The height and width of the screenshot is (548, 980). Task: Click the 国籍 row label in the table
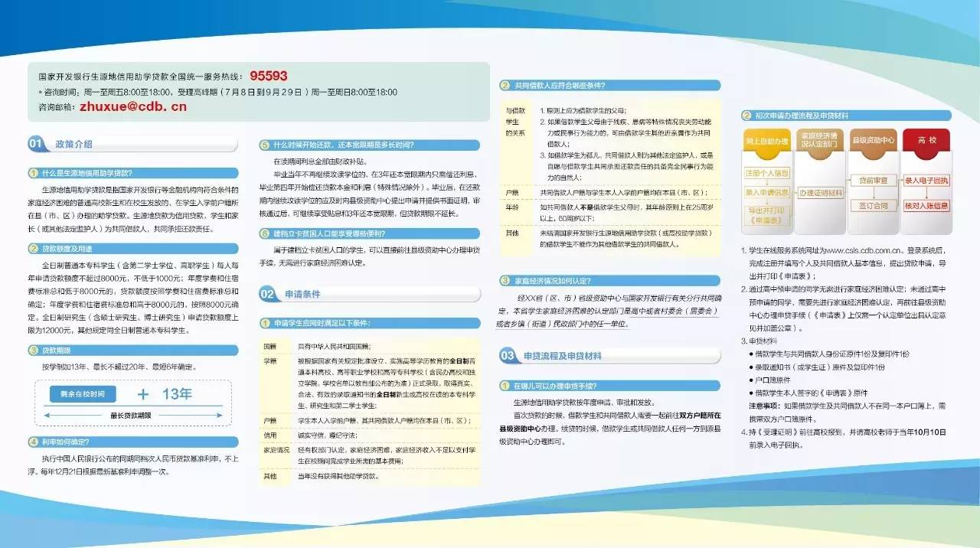[x=269, y=346]
